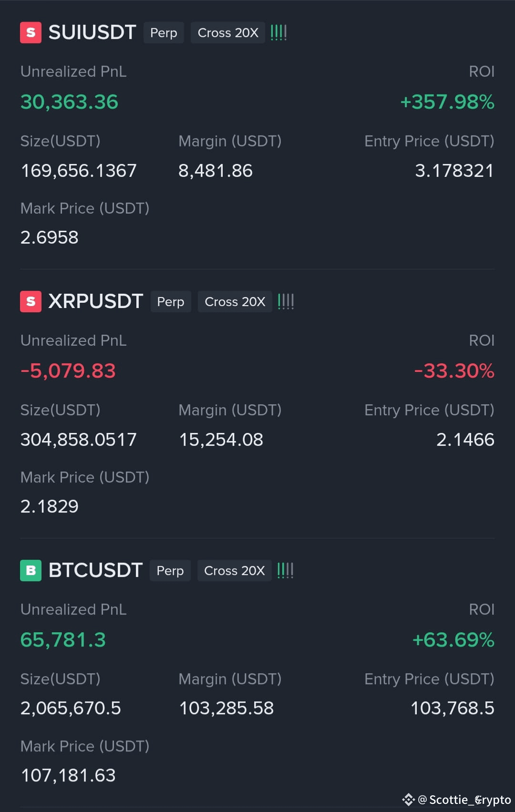Open the SUIUSDT contract title
The image size is (515, 812).
(93, 32)
